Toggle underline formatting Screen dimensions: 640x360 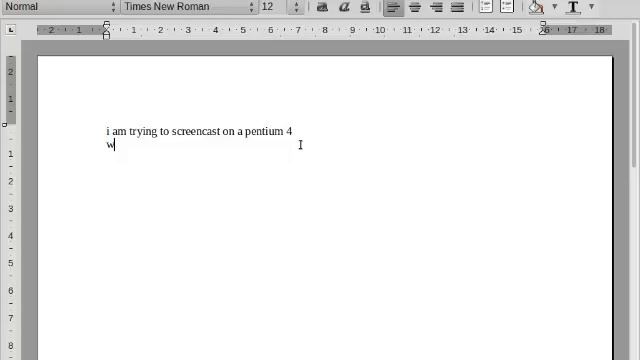tap(365, 7)
